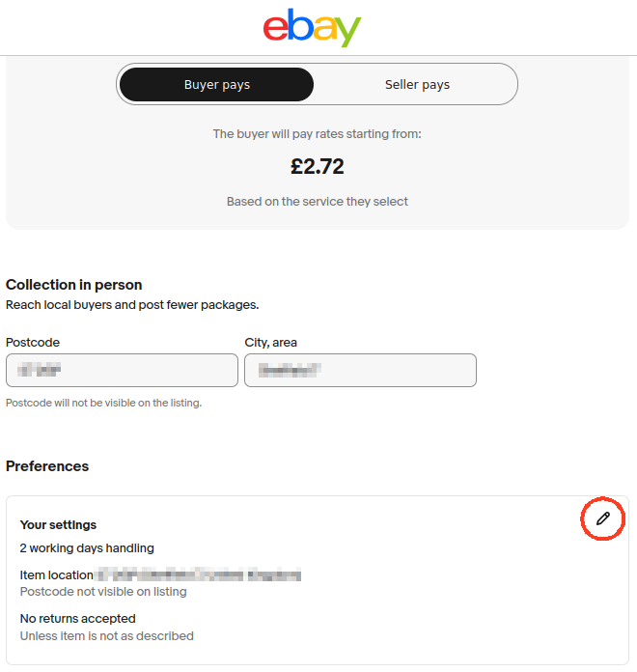Click 'The buyer will pay rates' text
This screenshot has height=672, width=637.
coord(318,133)
